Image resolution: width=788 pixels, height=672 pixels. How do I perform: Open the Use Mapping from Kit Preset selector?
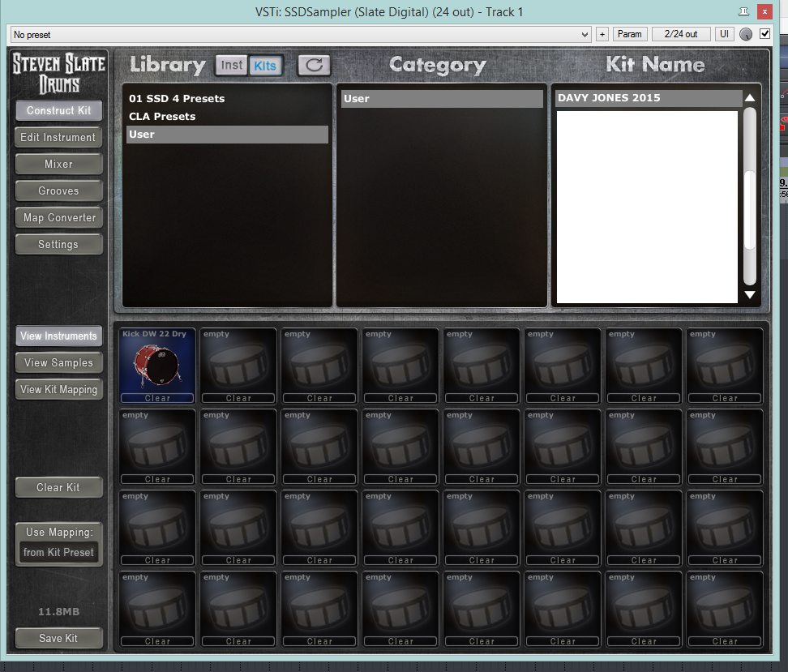point(59,552)
